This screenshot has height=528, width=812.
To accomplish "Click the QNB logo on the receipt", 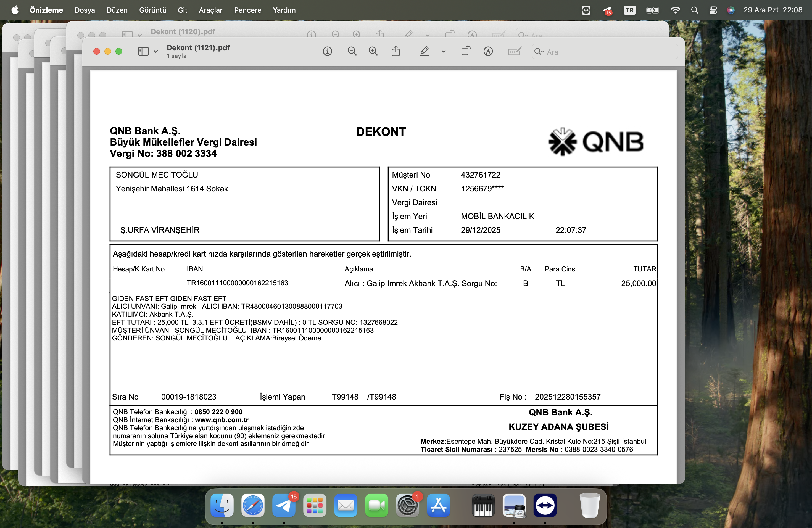I will (596, 142).
